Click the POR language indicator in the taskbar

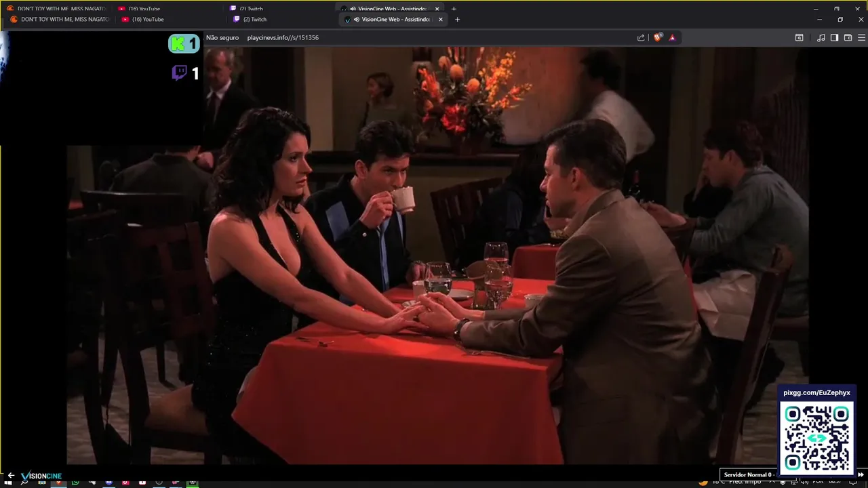click(x=818, y=483)
